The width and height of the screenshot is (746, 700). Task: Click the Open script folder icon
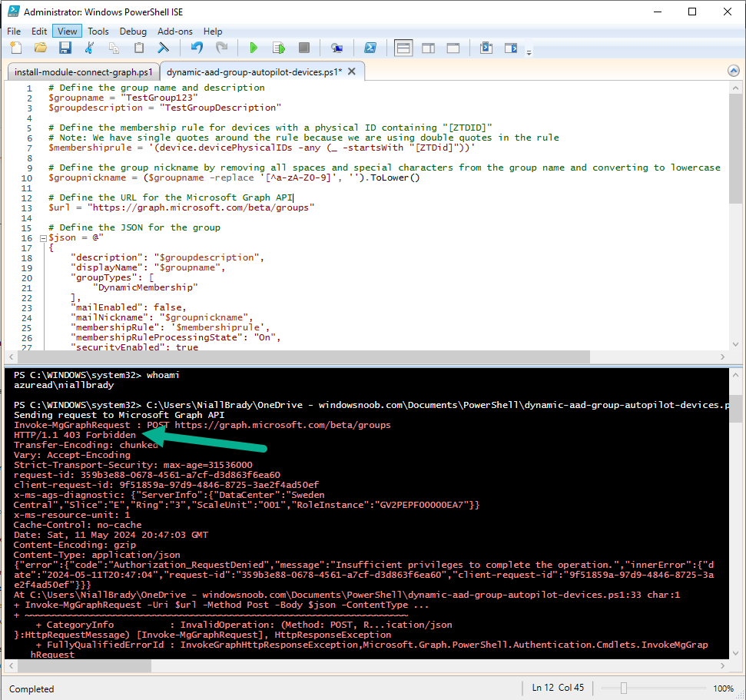(41, 48)
